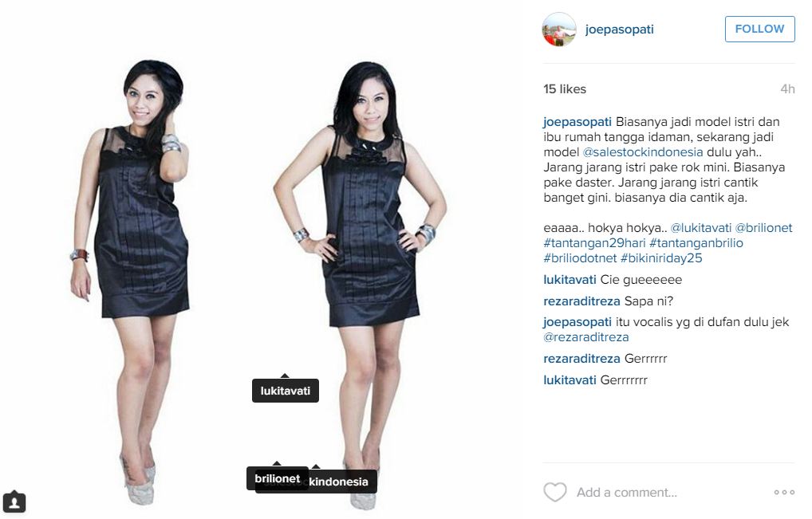Open the three-dot more options menu
Screen dimensions: 812x519
(784, 492)
